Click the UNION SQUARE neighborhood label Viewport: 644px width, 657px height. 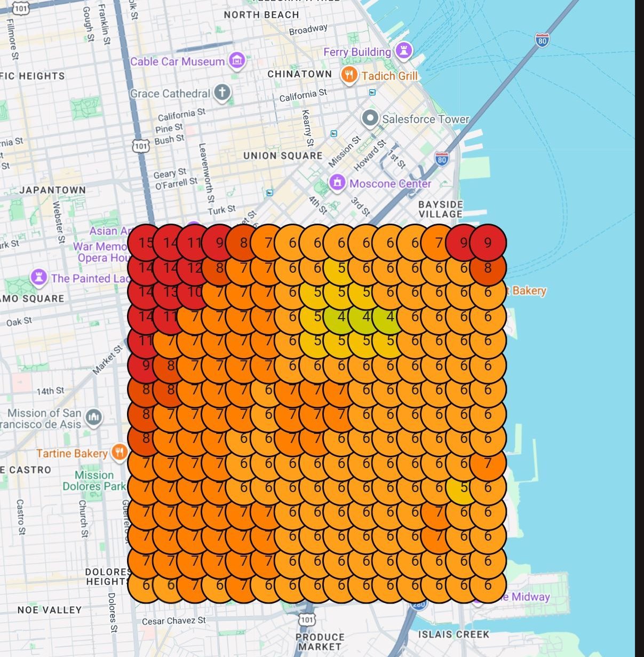click(x=282, y=156)
